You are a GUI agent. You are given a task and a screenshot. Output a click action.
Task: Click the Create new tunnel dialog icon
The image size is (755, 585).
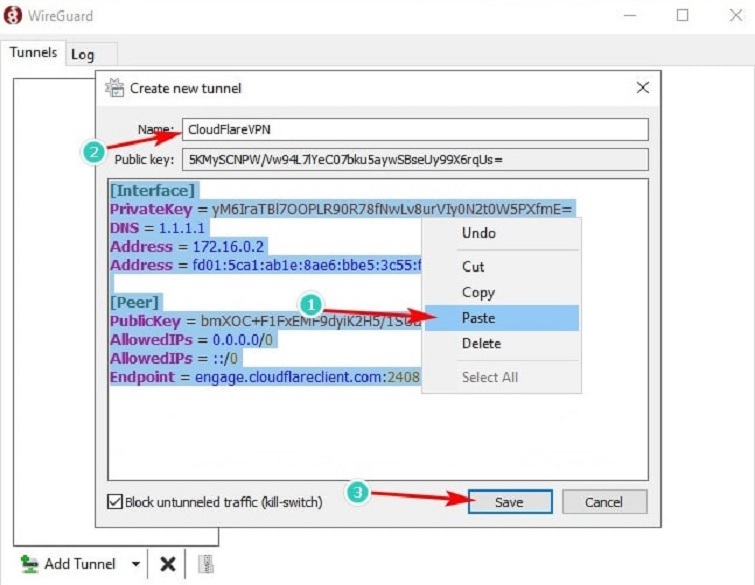pyautogui.click(x=115, y=88)
